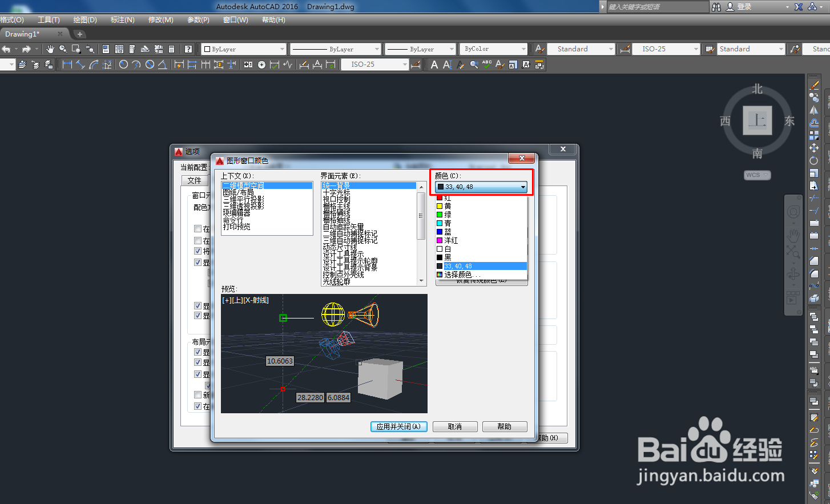830x504 pixels.
Task: Click the Redo arrow icon
Action: 26,49
